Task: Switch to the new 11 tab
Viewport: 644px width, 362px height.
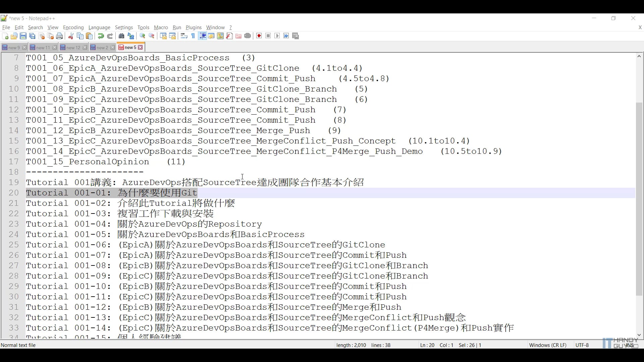Action: tap(43, 48)
